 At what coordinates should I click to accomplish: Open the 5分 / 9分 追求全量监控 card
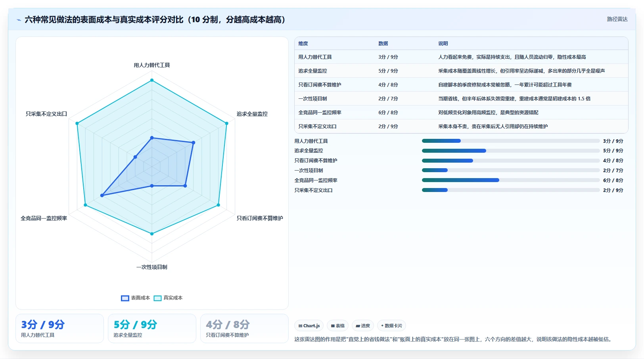152,328
